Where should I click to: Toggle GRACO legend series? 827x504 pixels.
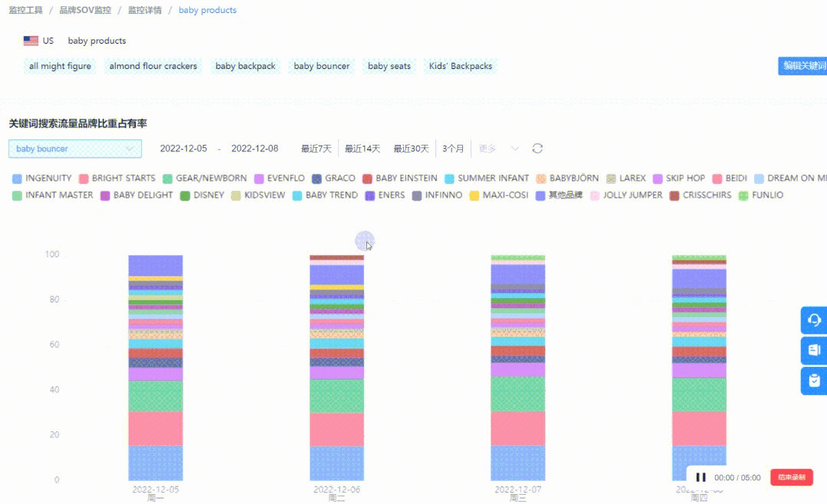click(333, 178)
